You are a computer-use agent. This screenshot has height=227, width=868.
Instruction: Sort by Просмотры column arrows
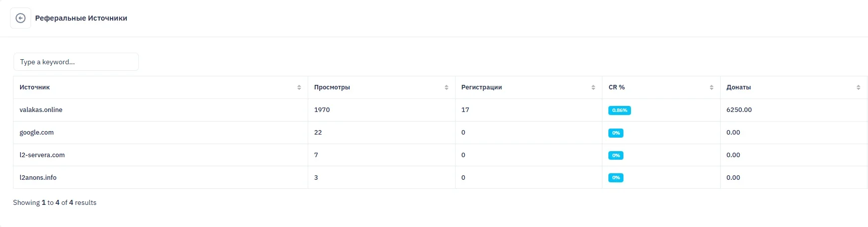(447, 87)
